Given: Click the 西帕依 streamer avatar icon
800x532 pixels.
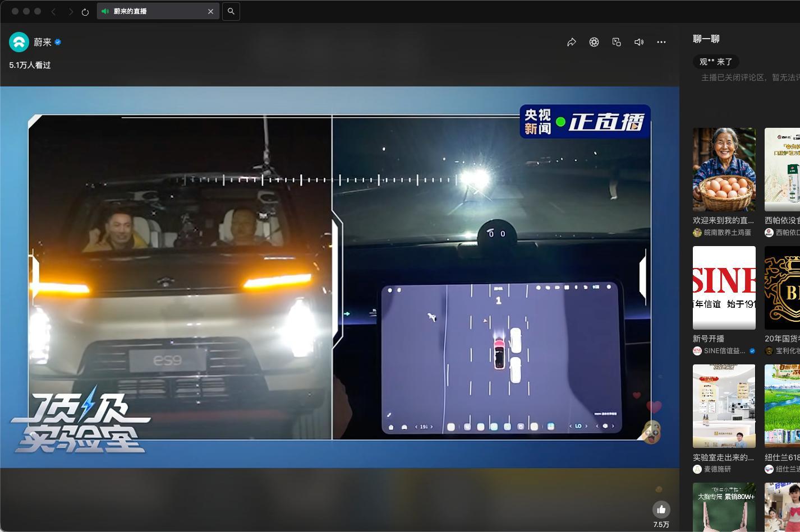Looking at the screenshot, I should click(769, 232).
